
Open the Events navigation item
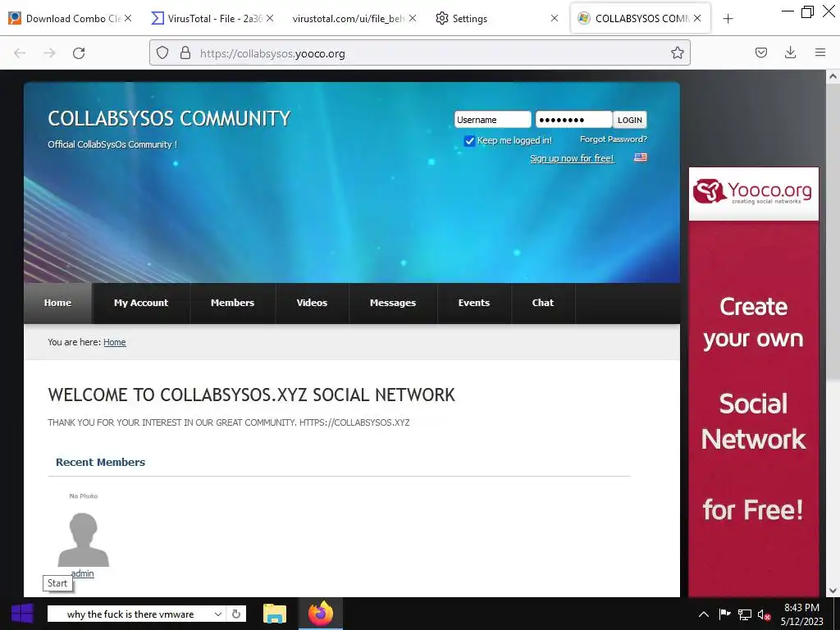point(474,303)
